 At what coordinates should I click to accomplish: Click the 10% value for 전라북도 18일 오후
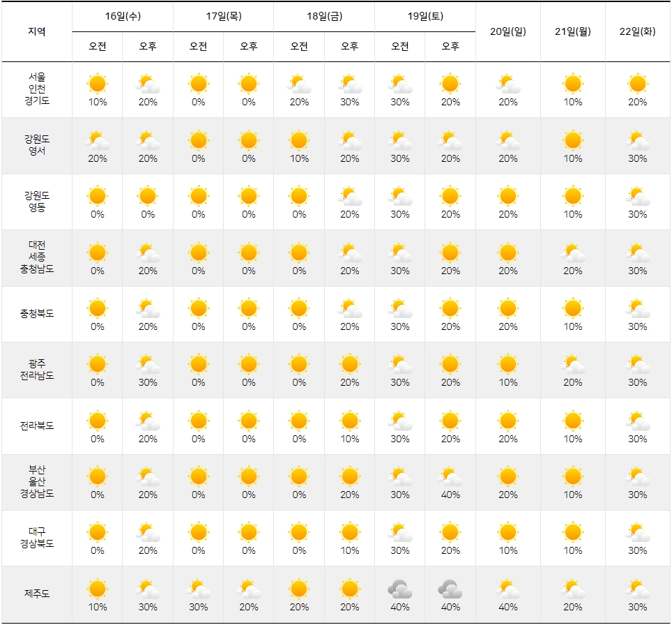click(350, 439)
